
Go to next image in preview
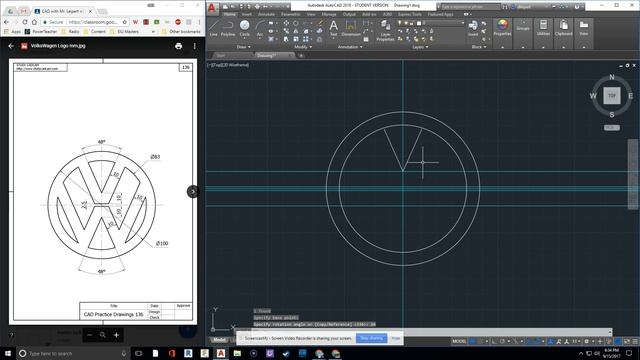pos(193,191)
